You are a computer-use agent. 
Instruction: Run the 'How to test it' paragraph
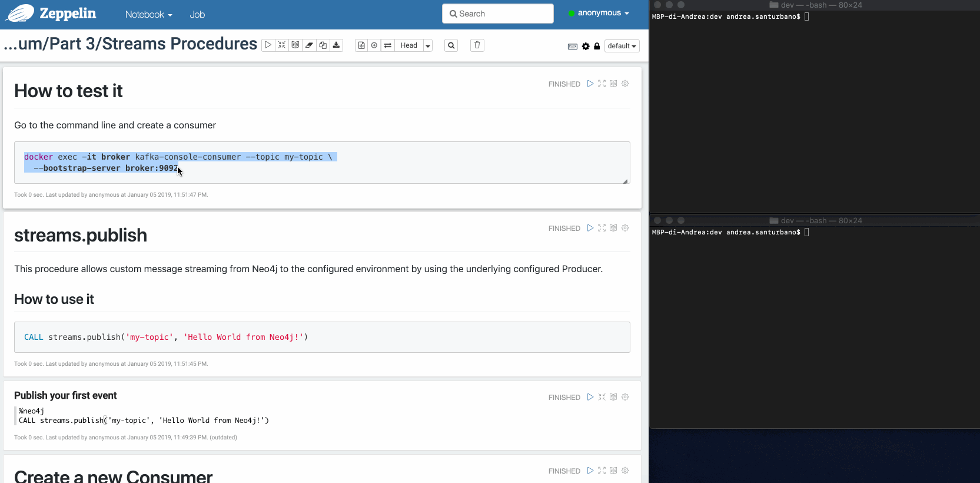click(590, 84)
